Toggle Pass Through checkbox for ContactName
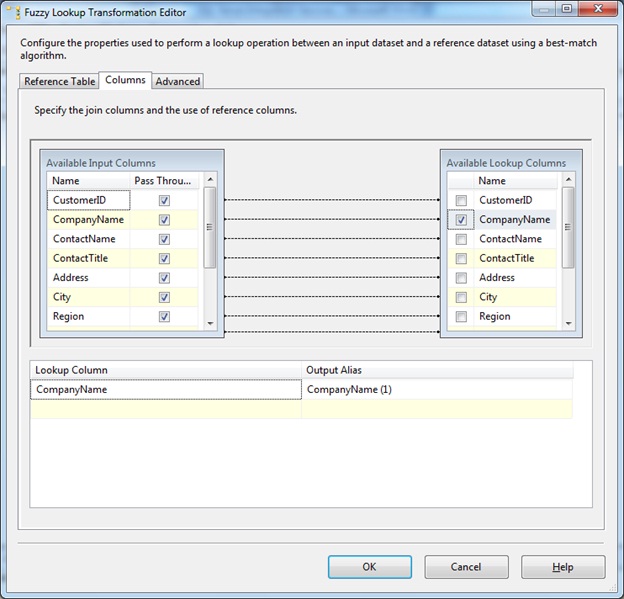 pyautogui.click(x=164, y=239)
